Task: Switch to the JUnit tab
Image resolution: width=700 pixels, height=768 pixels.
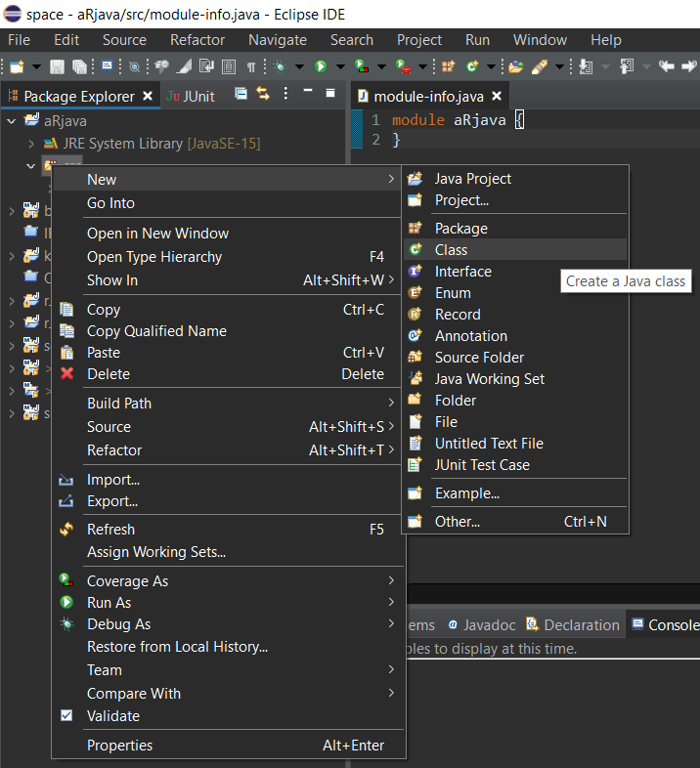Action: [191, 97]
